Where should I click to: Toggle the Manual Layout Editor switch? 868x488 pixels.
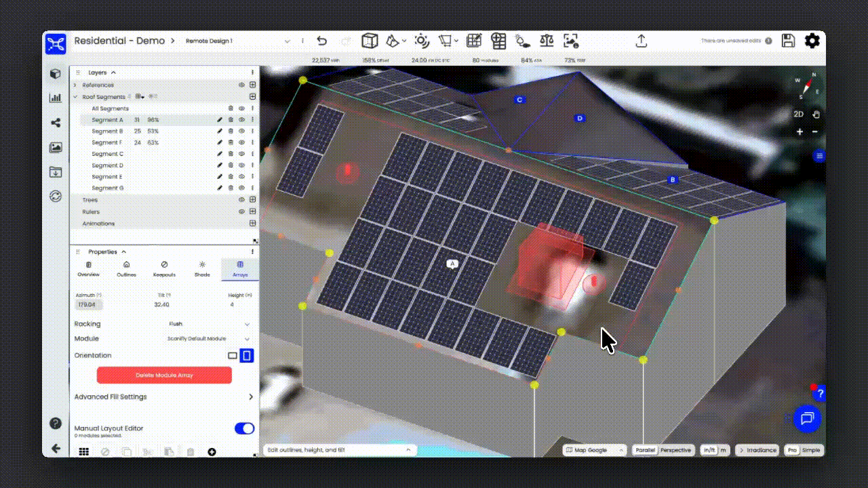(244, 428)
